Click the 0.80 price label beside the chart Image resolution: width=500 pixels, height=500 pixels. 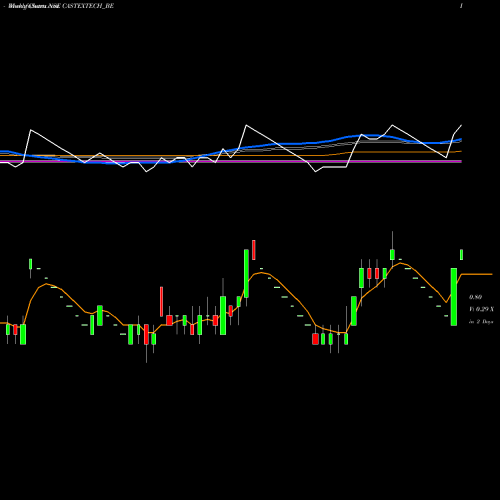pos(475,297)
